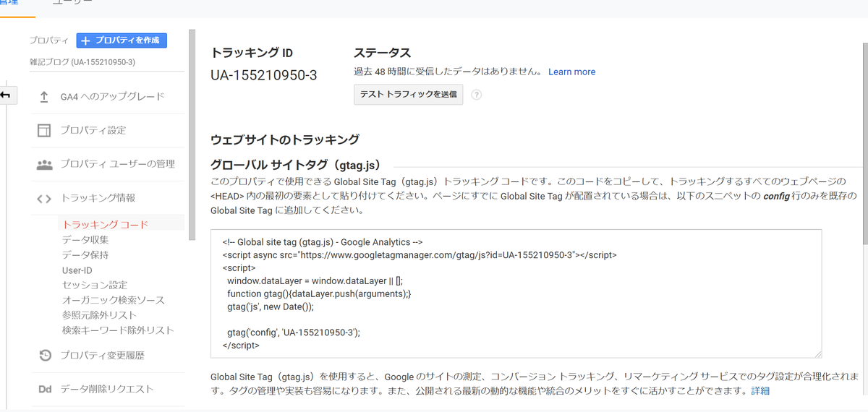Open GA4 へのアップグレード
The height and width of the screenshot is (412, 868).
click(112, 97)
